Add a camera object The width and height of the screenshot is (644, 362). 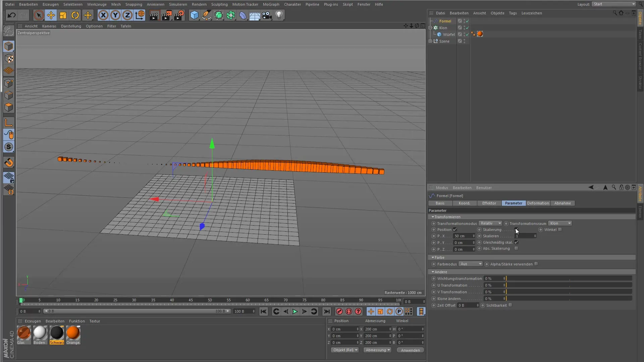click(267, 15)
